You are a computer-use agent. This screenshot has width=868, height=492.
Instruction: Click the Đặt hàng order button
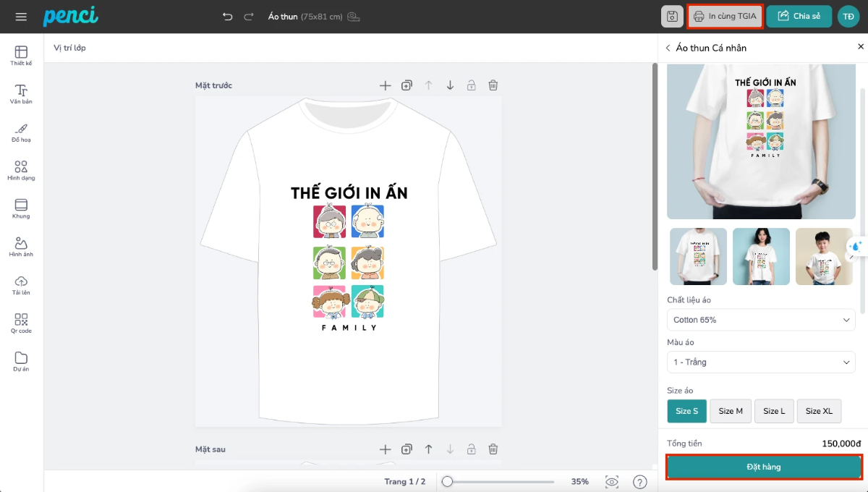point(764,467)
